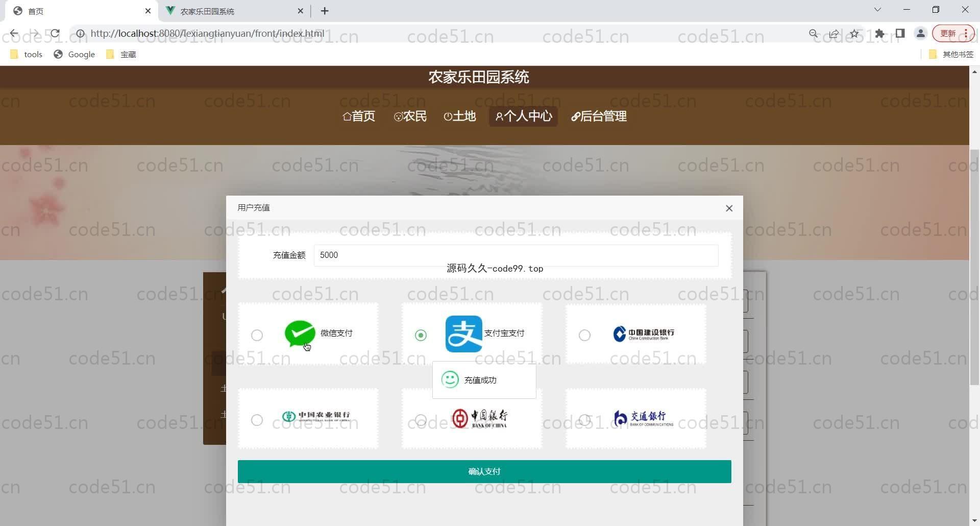Screen dimensions: 980x526
Task: Select the WeChat Pay radio button
Action: 257,335
